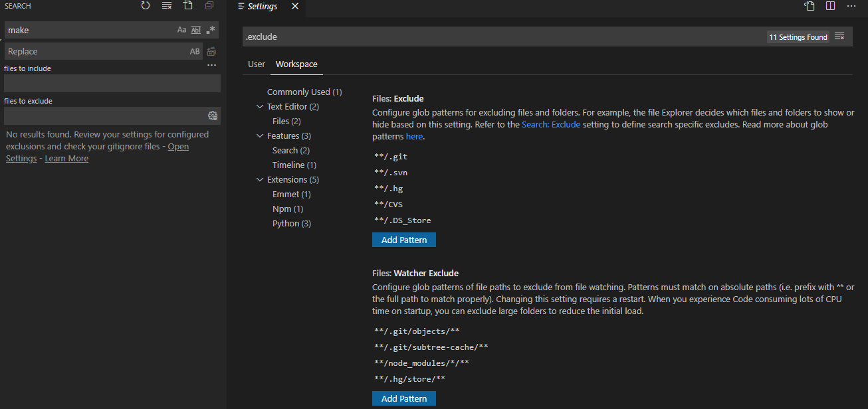The image size is (868, 409).
Task: Collapse the Text Editor settings section
Action: click(260, 106)
